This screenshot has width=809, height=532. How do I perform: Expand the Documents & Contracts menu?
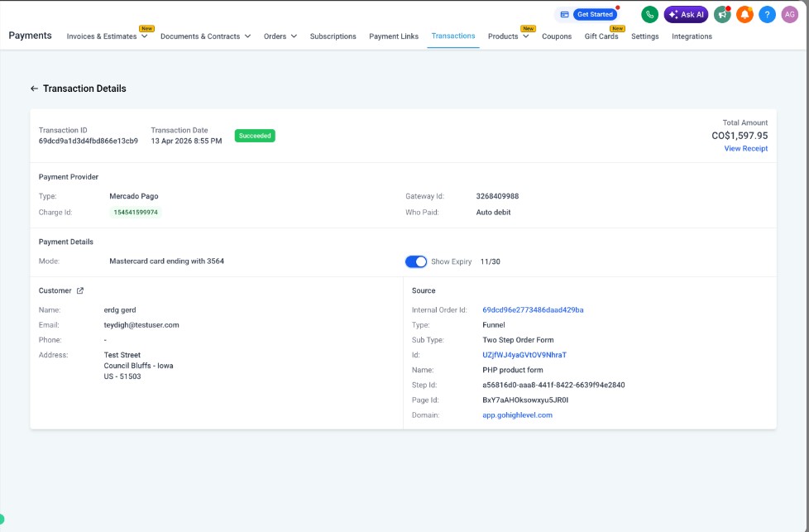pos(205,36)
